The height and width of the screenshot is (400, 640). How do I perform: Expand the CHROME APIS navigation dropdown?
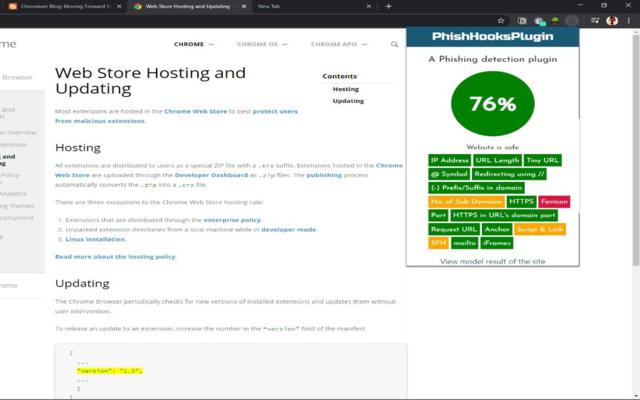[x=339, y=44]
